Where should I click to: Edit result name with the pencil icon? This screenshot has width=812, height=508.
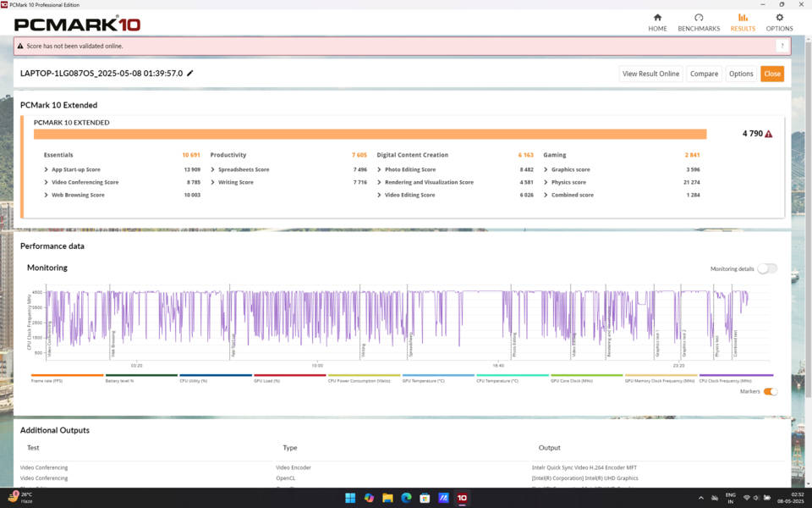point(190,73)
